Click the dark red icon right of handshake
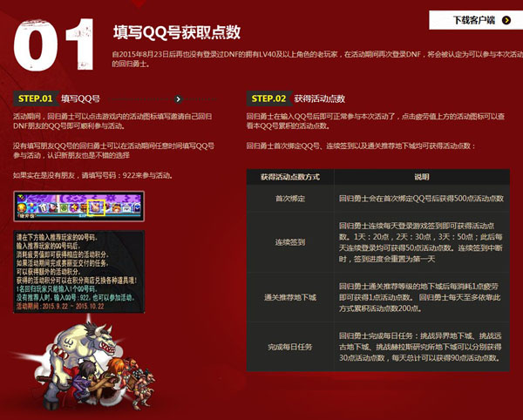Image resolution: width=523 pixels, height=420 pixels. (108, 207)
